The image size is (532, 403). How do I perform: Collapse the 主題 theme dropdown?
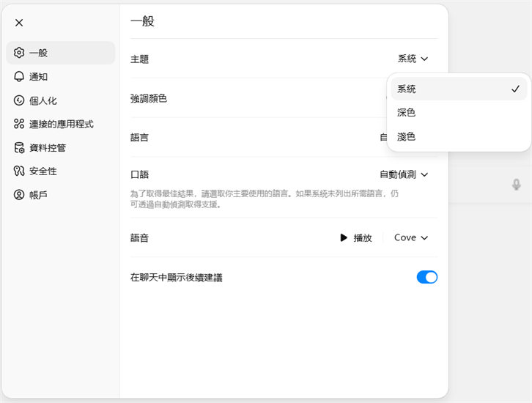pyautogui.click(x=413, y=59)
